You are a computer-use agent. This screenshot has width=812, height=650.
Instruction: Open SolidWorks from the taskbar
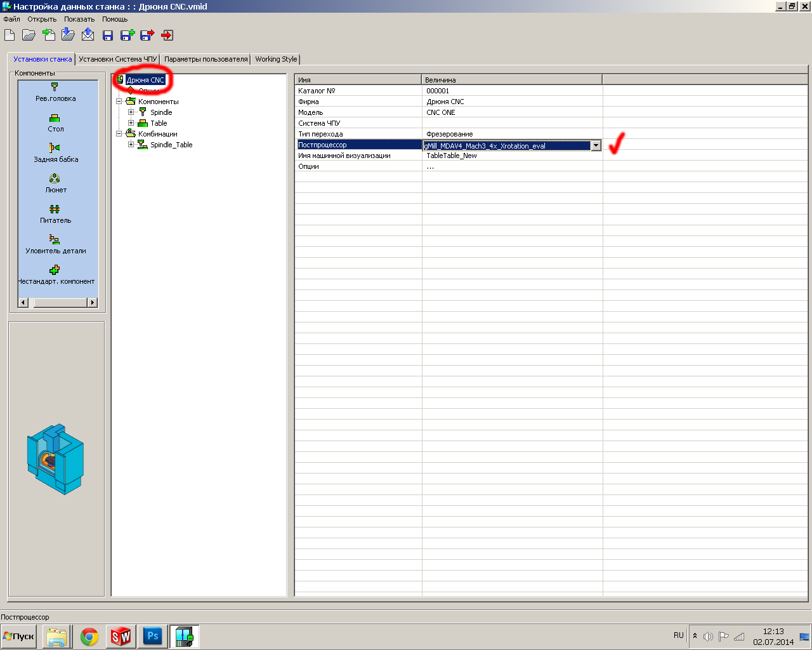[121, 636]
